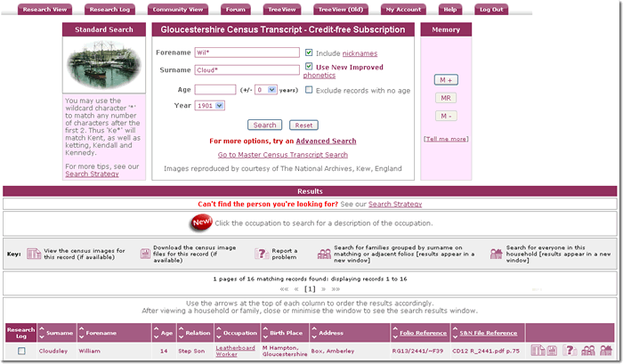Sort Address column ascending with up arrow
The image size is (623, 364).
[x=314, y=329]
